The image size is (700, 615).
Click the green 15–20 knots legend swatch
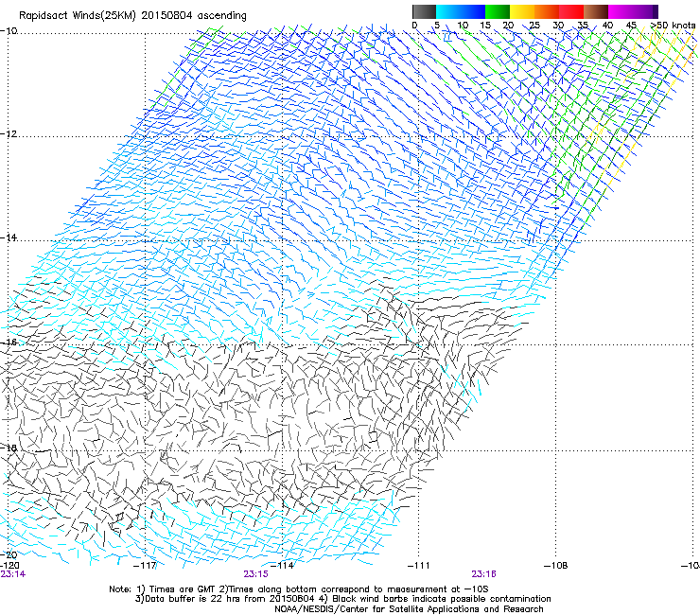[498, 11]
